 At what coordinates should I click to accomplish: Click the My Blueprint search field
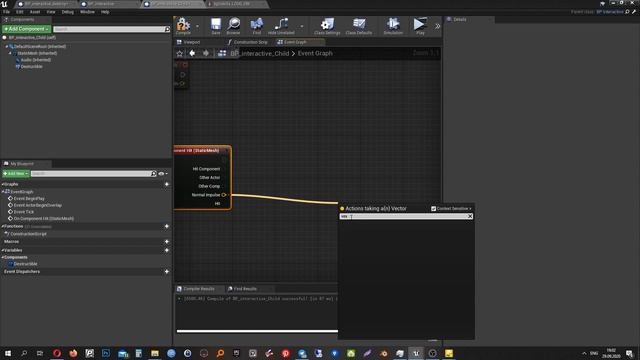click(93, 173)
